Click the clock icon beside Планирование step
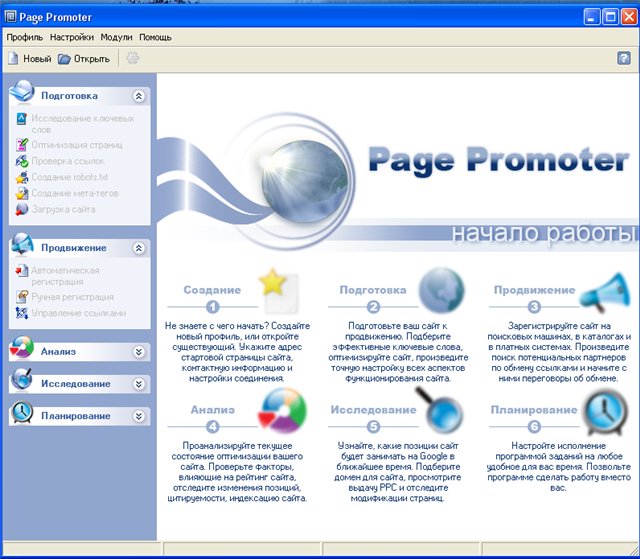The height and width of the screenshot is (559, 640). pyautogui.click(x=606, y=412)
